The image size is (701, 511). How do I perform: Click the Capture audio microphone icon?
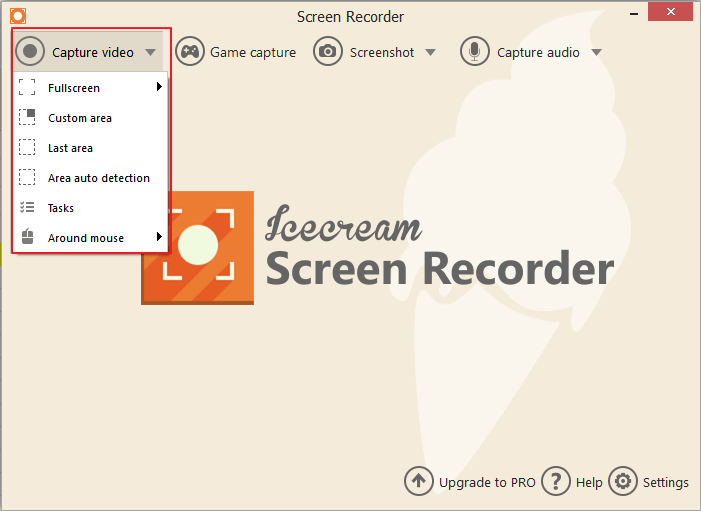(474, 52)
